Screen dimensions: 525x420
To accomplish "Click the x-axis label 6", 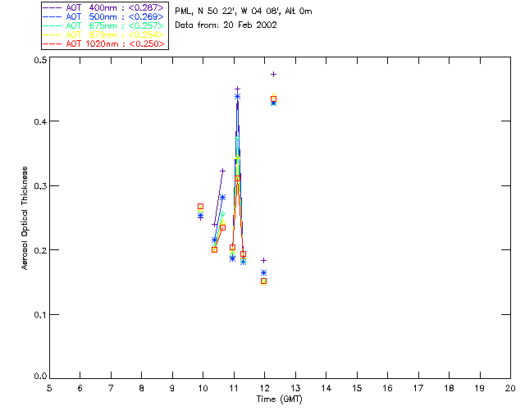I will (x=80, y=388).
